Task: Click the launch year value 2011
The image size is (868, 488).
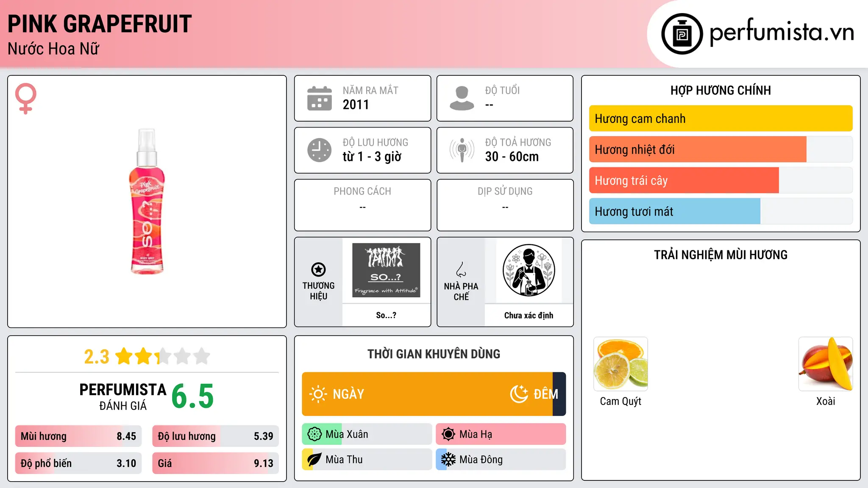Action: pos(356,105)
